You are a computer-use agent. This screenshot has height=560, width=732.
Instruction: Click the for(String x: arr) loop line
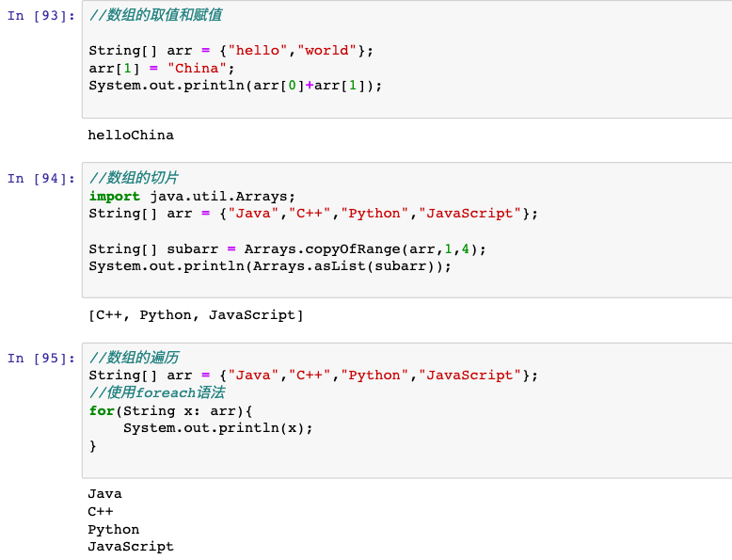(171, 411)
